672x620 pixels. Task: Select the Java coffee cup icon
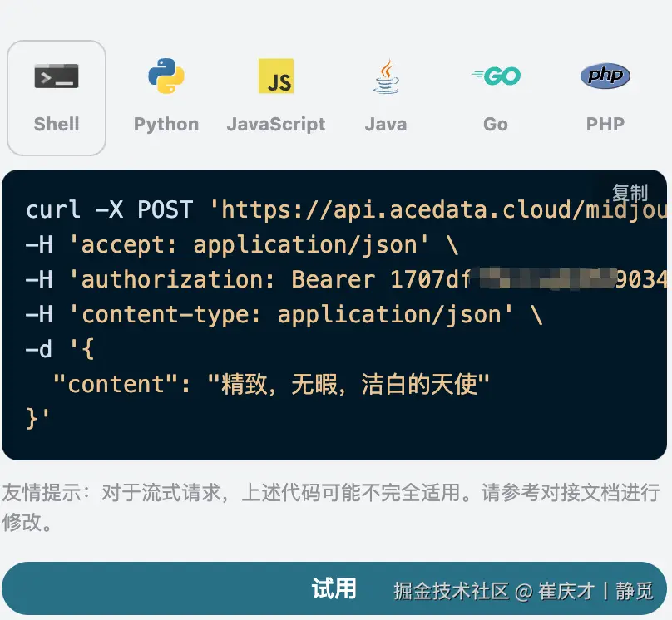(x=386, y=76)
